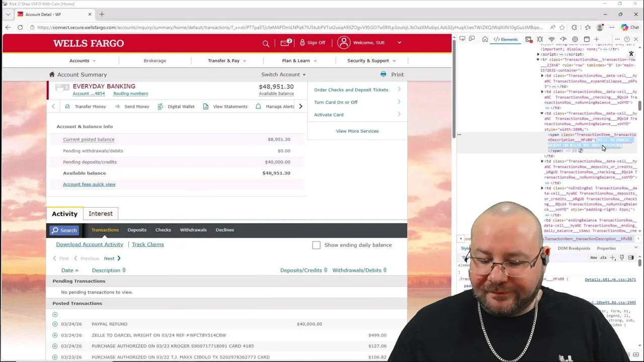Screen dimensions: 644x362
Task: Open the DevTools Welcome home icon
Action: pyautogui.click(x=485, y=39)
